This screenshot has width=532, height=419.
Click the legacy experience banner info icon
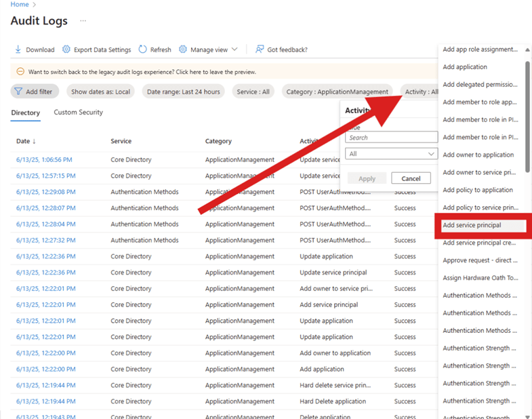point(20,72)
